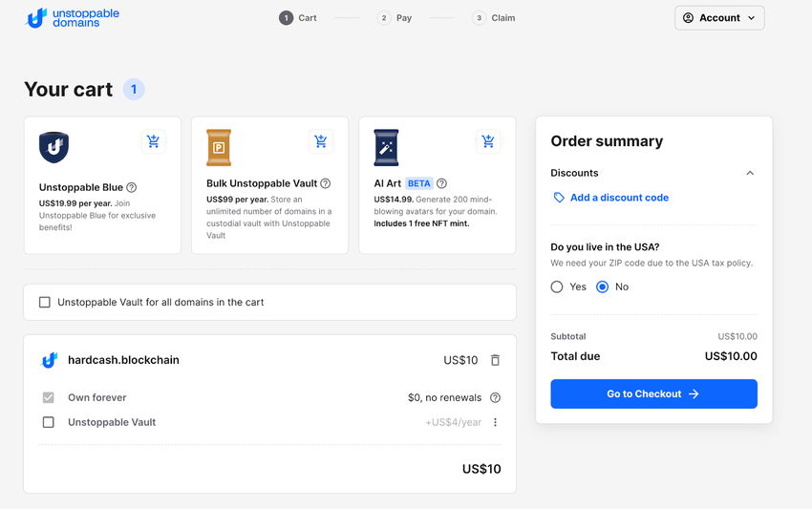The image size is (812, 509).
Task: Check Unstoppable Vault for hardcash.blockchain
Action: click(x=49, y=422)
